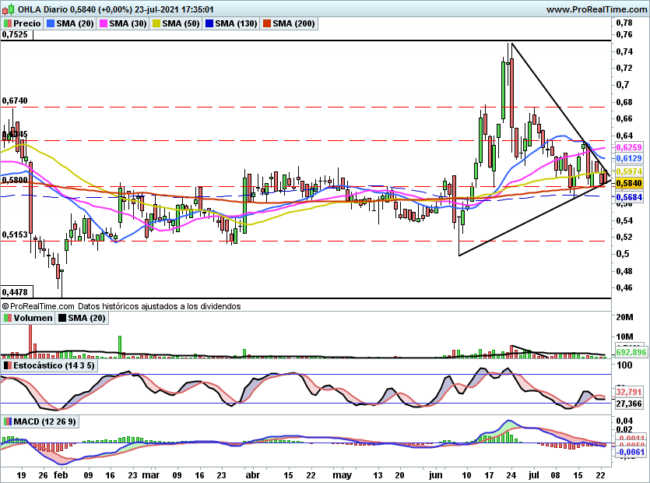Click the MACD (12 26 9) legend icon
The width and height of the screenshot is (650, 483).
click(8, 422)
